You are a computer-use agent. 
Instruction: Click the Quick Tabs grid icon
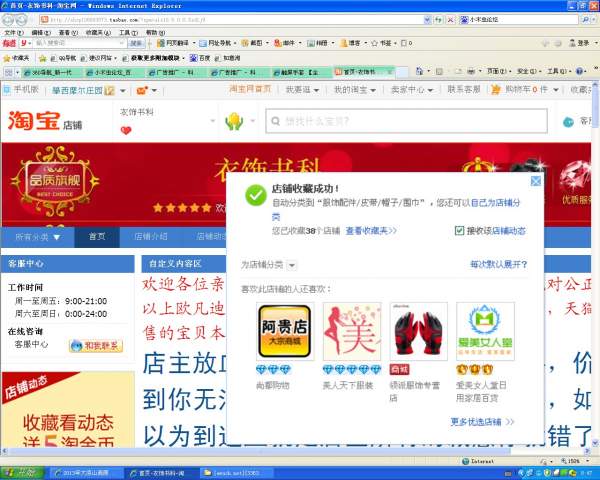click(8, 72)
